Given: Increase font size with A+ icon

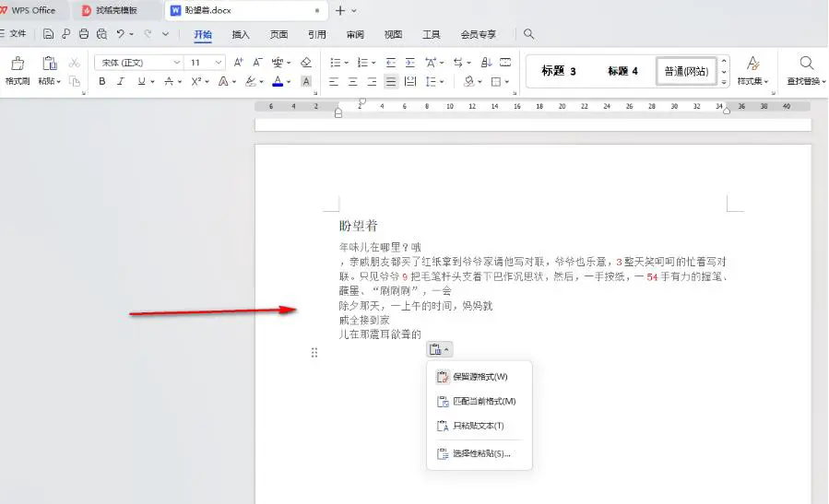Looking at the screenshot, I should click(239, 63).
